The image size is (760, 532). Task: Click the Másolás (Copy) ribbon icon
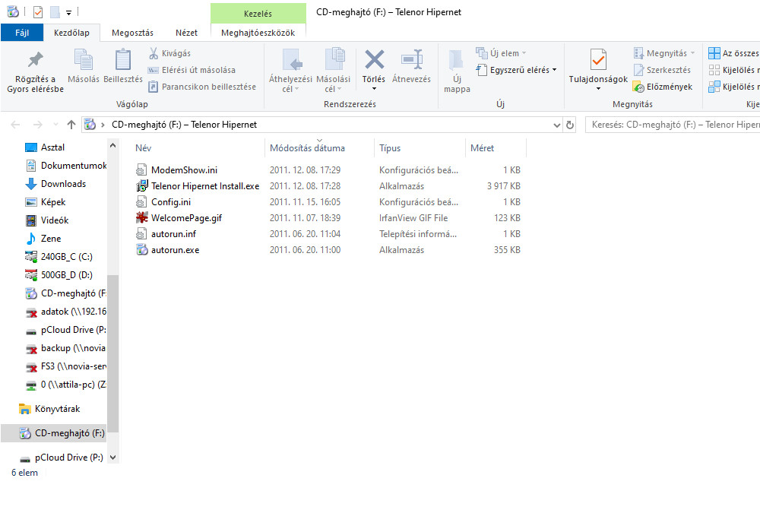[84, 59]
